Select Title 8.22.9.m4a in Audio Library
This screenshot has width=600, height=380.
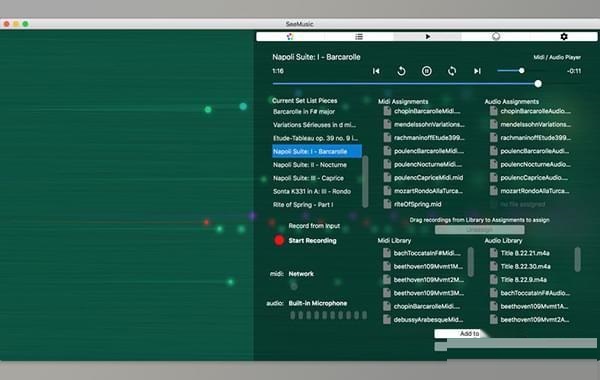coord(518,280)
